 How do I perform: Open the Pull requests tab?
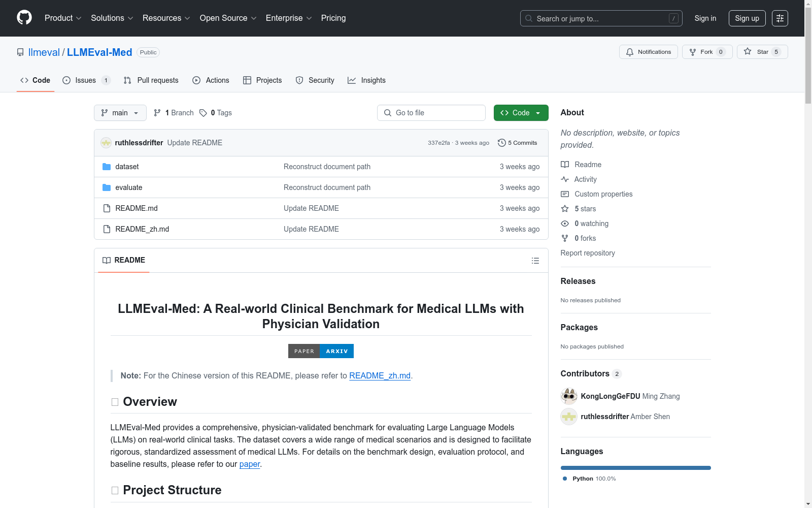(x=151, y=80)
